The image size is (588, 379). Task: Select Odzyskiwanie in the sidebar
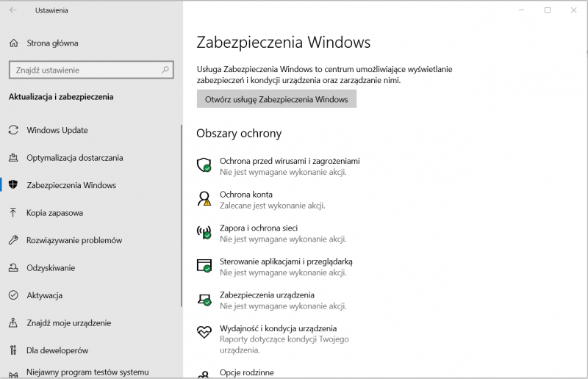coord(51,268)
